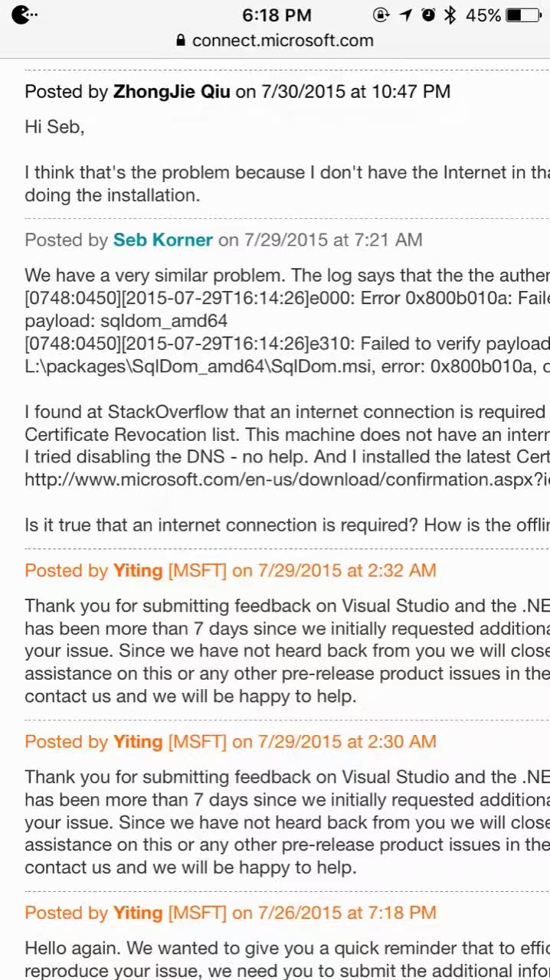This screenshot has width=550, height=980.
Task: Tap the 45% battery percentage text
Action: [483, 15]
